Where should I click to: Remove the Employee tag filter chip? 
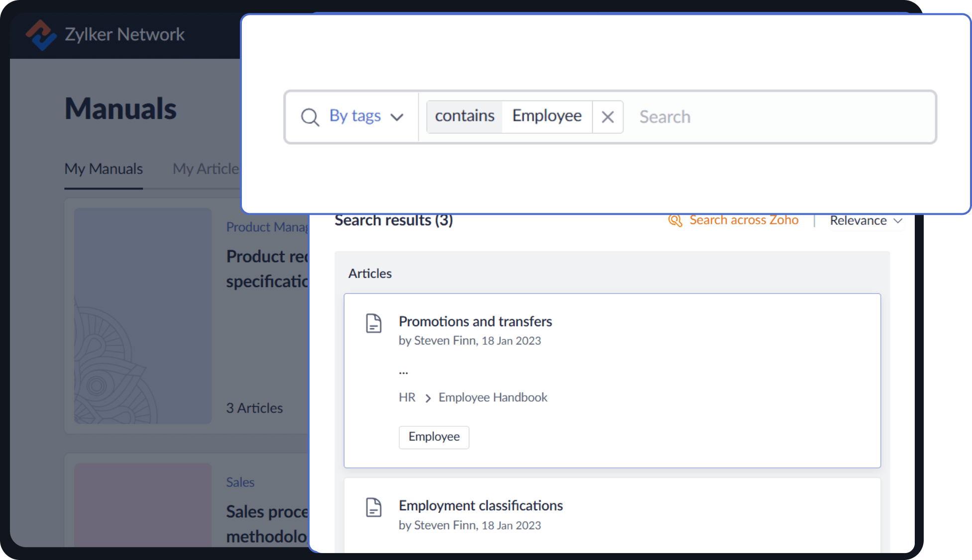608,116
